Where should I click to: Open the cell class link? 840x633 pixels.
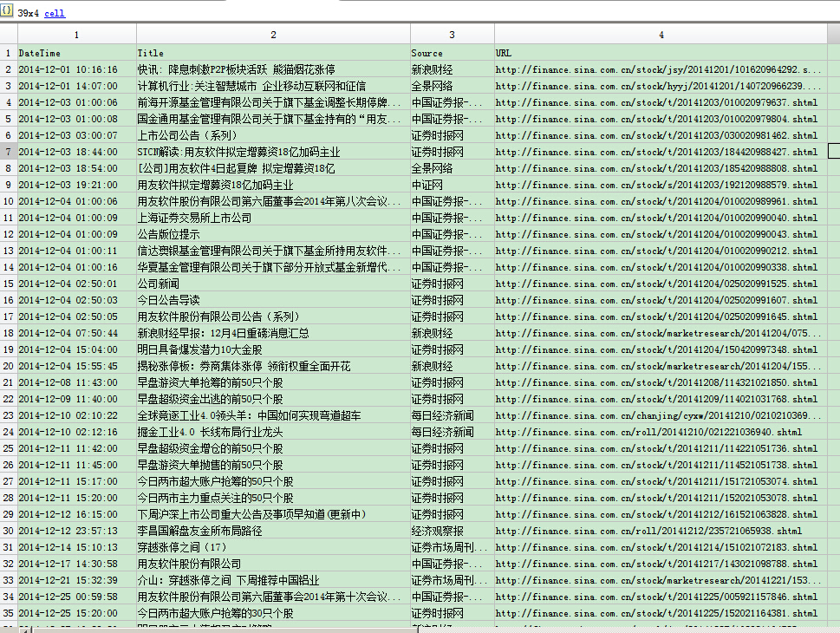(55, 13)
